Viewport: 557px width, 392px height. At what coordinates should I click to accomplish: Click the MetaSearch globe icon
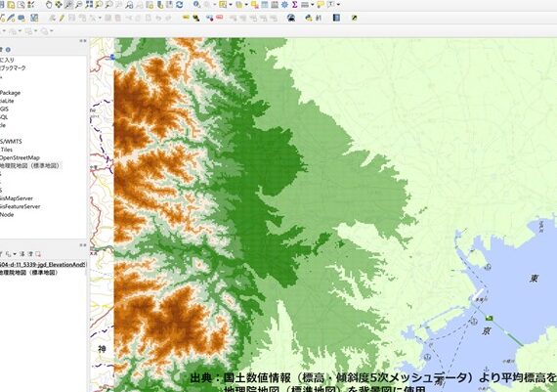coord(291,18)
